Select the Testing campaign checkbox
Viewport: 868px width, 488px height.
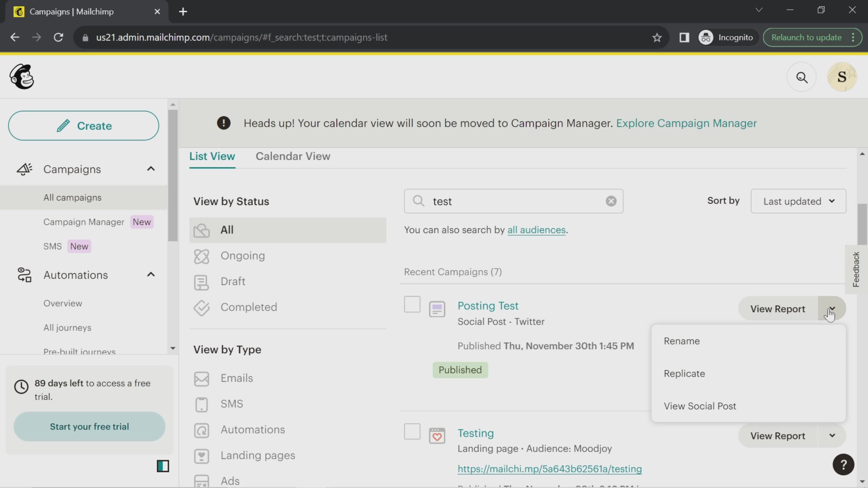412,432
